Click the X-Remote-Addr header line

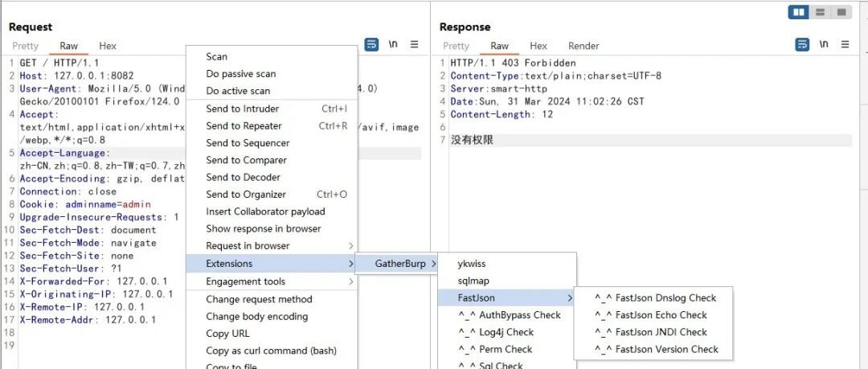[x=88, y=320]
